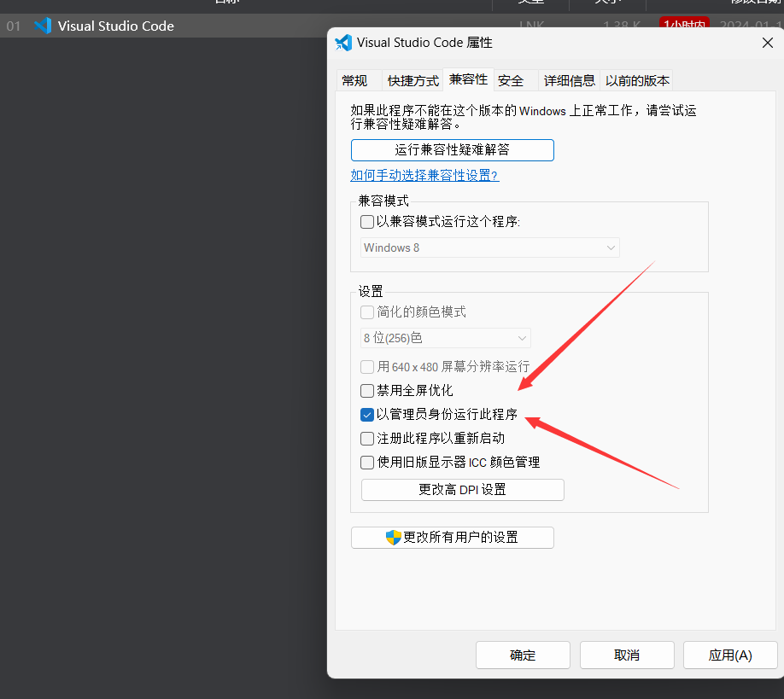This screenshot has height=699, width=784.
Task: Enable 以兼容模式运行这个程序 checkbox
Action: point(367,222)
